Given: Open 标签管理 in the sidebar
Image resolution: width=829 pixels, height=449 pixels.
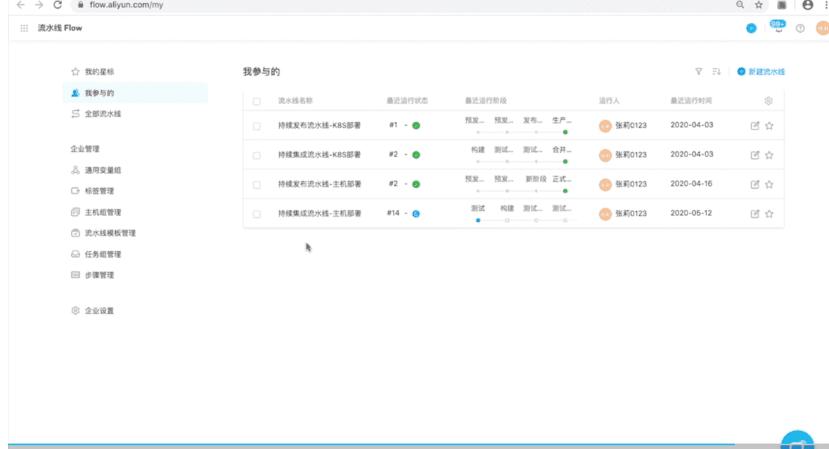Looking at the screenshot, I should click(x=99, y=191).
